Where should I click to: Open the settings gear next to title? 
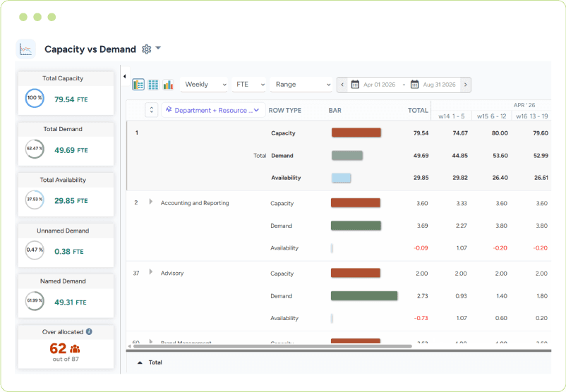pos(146,49)
